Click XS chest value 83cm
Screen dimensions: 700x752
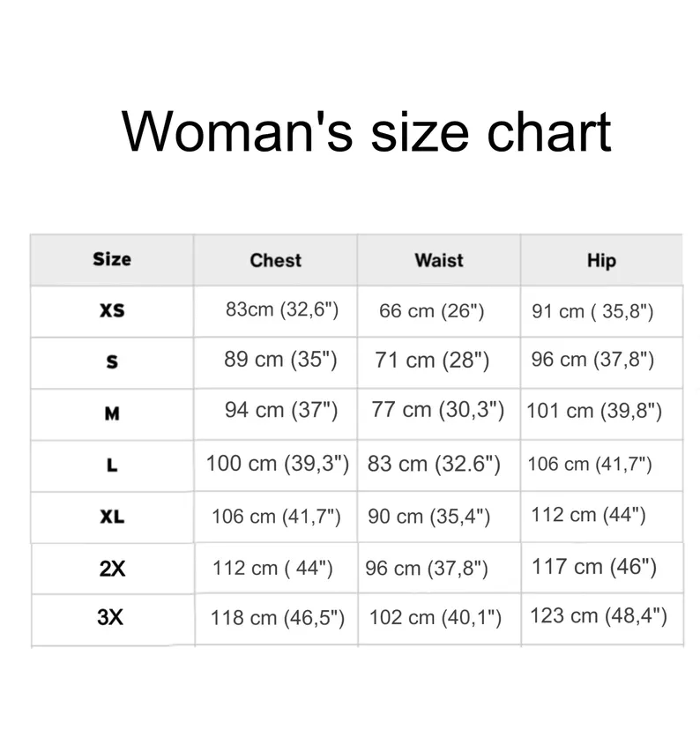point(282,309)
